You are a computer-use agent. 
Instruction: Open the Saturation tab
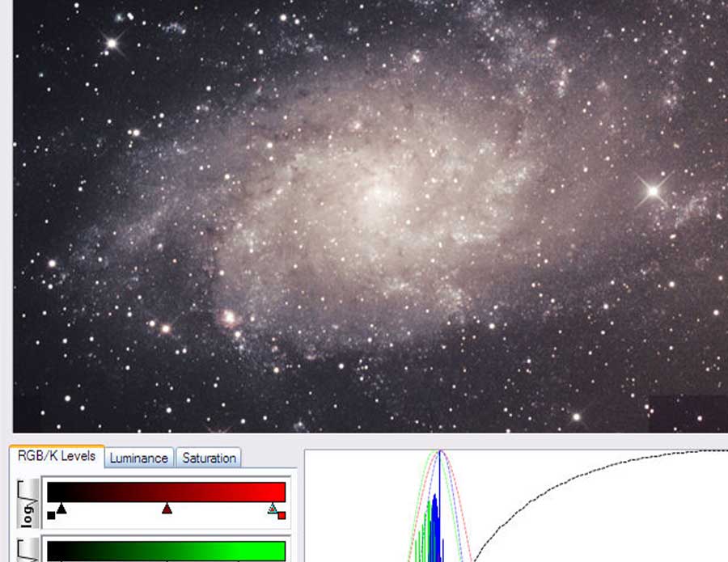pyautogui.click(x=210, y=458)
